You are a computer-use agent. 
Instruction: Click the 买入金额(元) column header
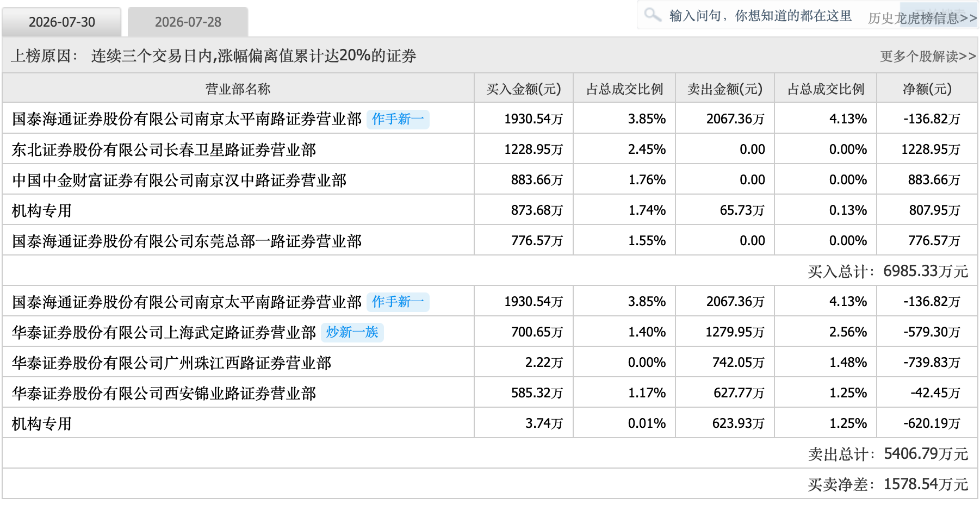pyautogui.click(x=523, y=89)
